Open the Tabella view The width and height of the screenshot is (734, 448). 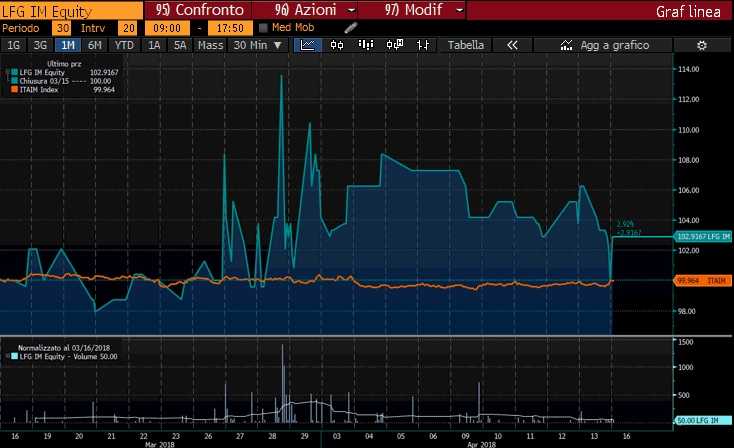pos(466,45)
